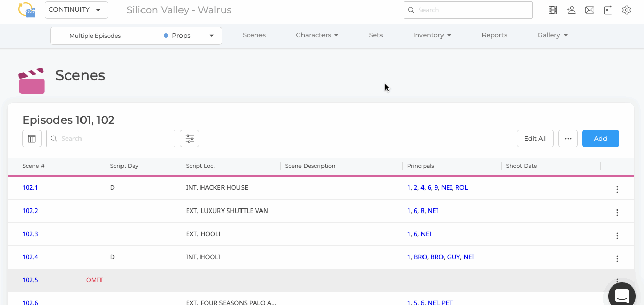644x305 pixels.
Task: Open the film strip icon in header
Action: coord(553,10)
